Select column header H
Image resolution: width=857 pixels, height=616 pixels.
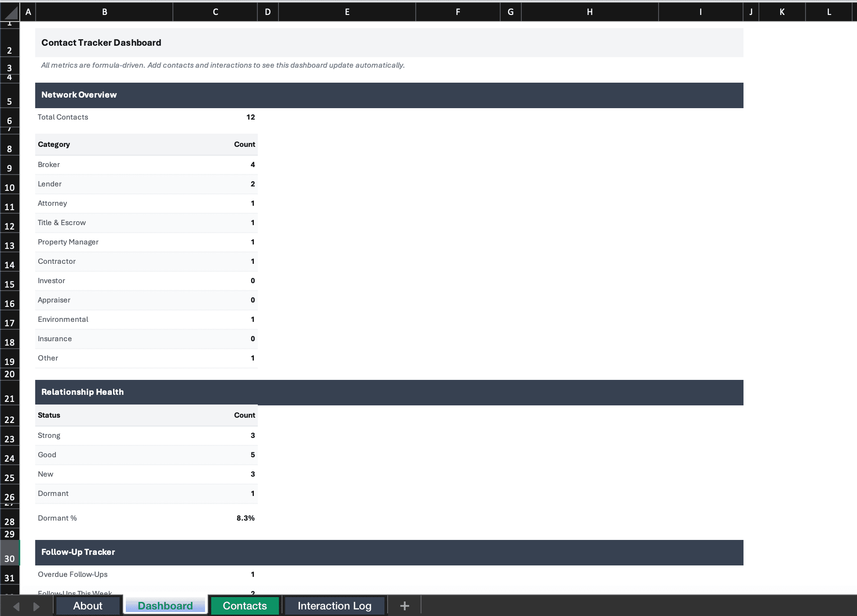[589, 12]
